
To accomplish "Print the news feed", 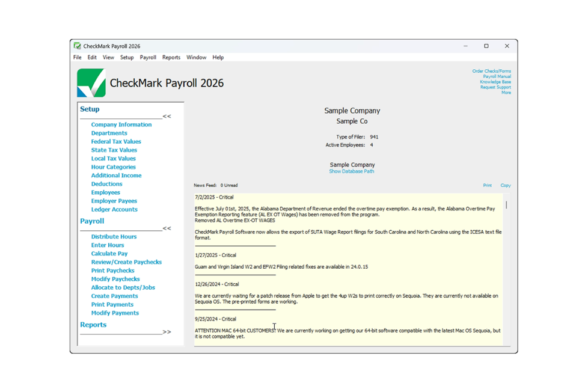I will [487, 185].
